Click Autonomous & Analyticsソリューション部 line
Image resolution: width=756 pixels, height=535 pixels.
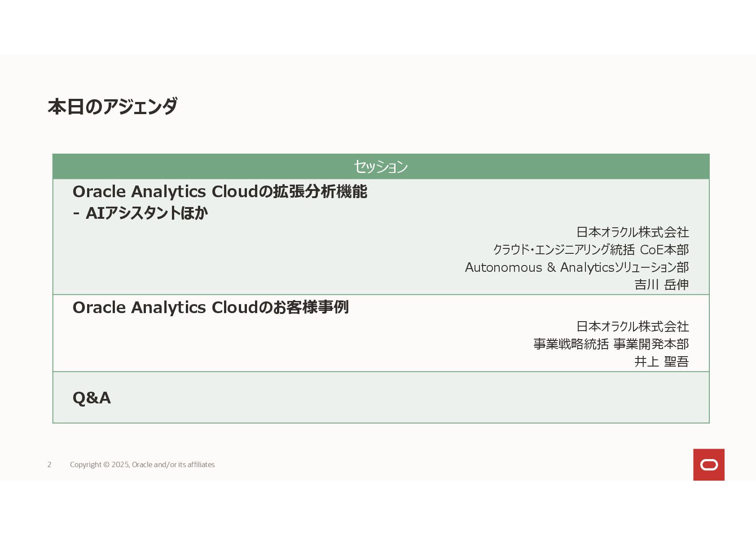[577, 267]
